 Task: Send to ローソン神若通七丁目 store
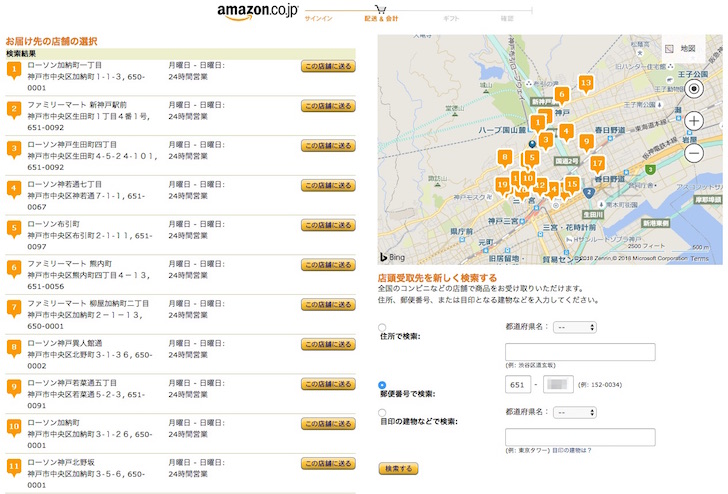point(328,185)
